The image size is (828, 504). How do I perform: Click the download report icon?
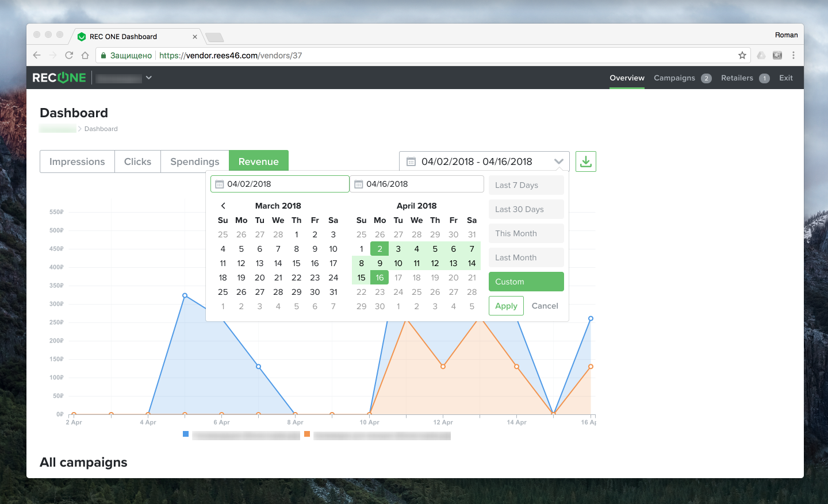(585, 161)
